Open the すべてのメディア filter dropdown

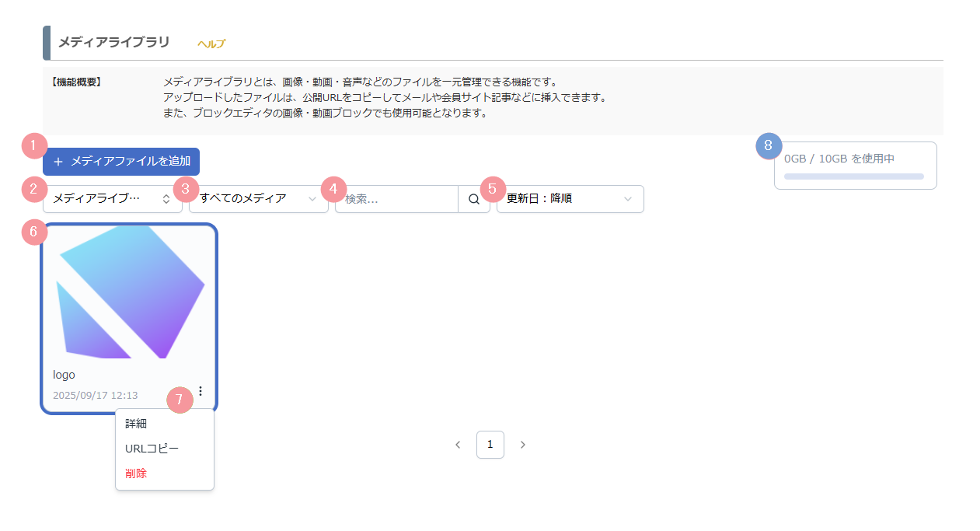[x=258, y=199]
